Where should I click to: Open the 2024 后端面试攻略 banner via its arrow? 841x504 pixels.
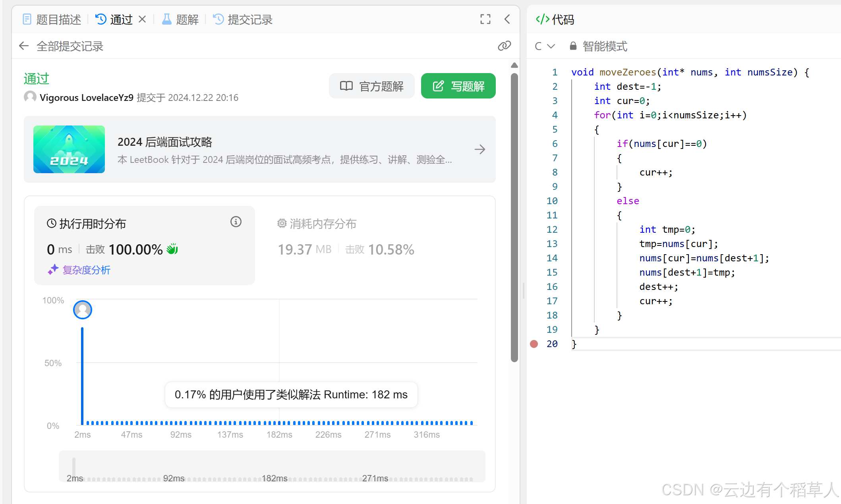[479, 149]
